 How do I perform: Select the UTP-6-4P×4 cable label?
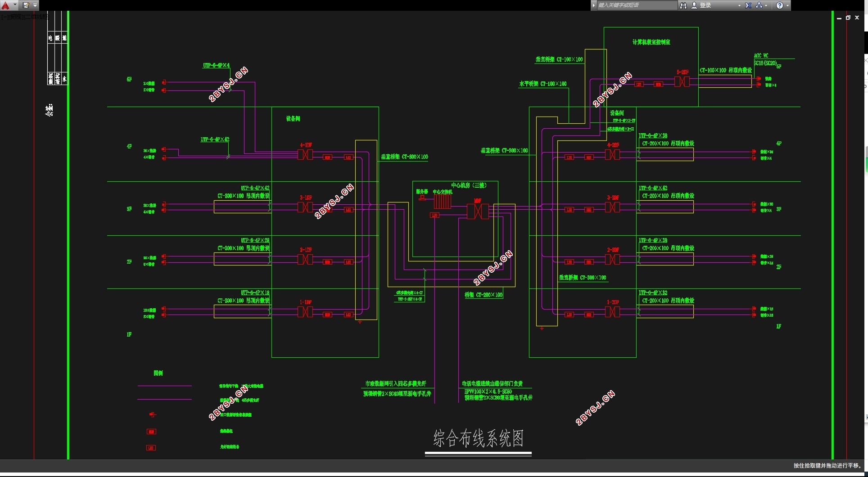coord(216,66)
